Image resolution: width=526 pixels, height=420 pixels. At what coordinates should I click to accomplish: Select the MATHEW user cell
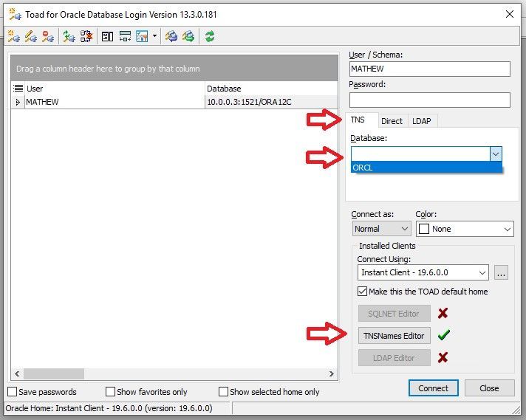[115, 102]
